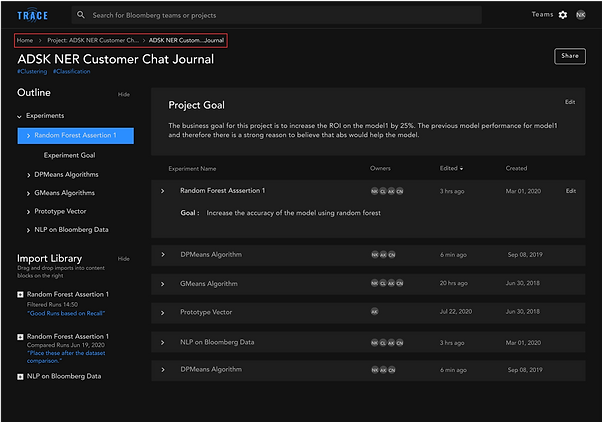Viewport: 602px width, 422px height.
Task: Collapse the Random Forest Asssertion 1 row chevron
Action: click(162, 191)
